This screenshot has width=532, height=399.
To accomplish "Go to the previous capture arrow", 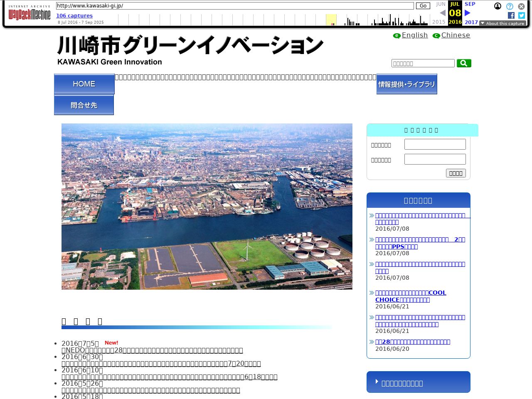I will (443, 13).
